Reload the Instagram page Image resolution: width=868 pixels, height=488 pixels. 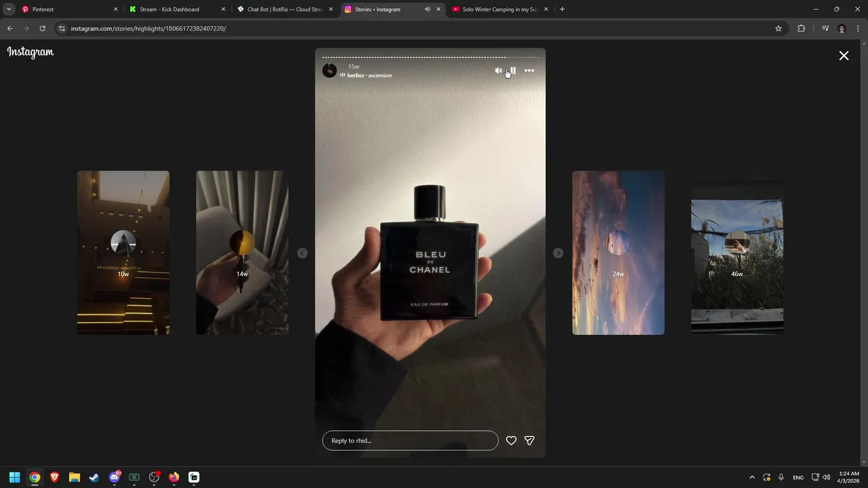(42, 28)
